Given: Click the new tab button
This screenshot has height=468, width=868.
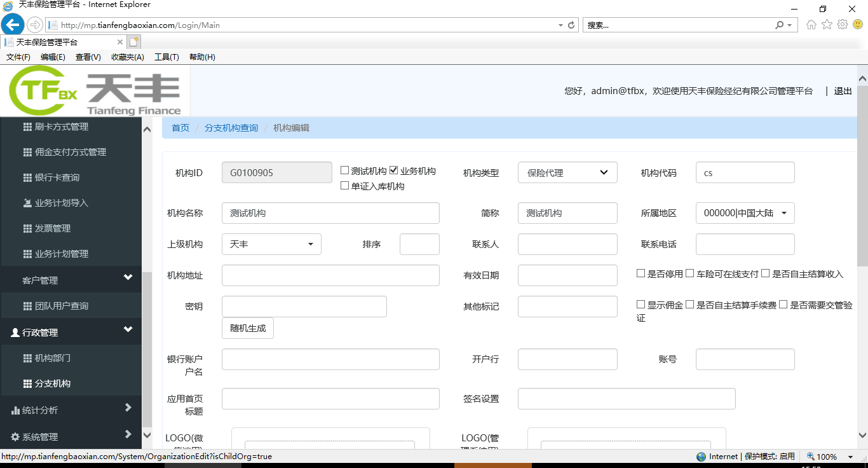Looking at the screenshot, I should coord(133,42).
